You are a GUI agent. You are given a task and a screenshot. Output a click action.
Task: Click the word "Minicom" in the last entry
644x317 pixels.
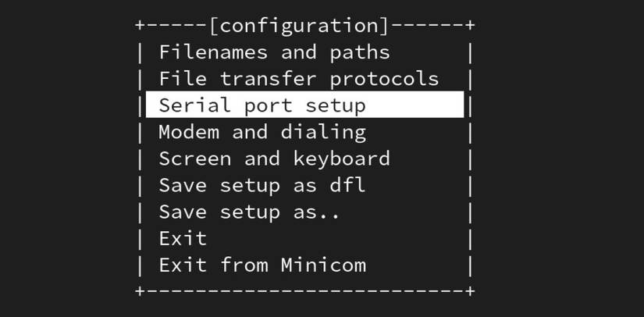click(x=323, y=265)
